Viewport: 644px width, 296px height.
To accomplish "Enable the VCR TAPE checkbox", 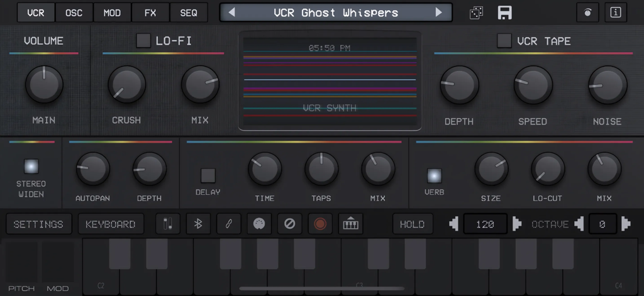I will coord(504,41).
